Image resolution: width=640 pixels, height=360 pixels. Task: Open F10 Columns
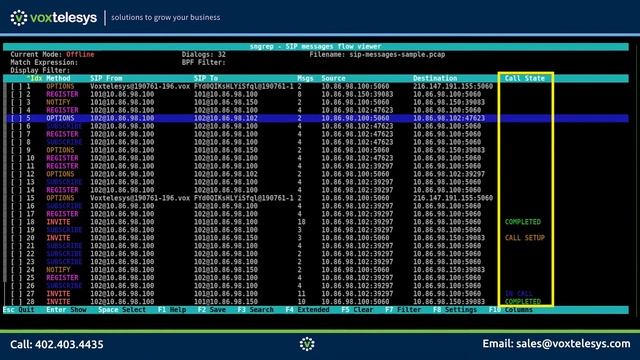[511, 310]
